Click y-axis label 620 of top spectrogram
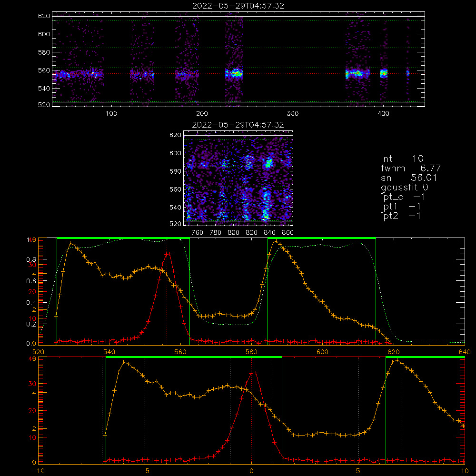Viewport: 476px width, 476px height. [44, 16]
